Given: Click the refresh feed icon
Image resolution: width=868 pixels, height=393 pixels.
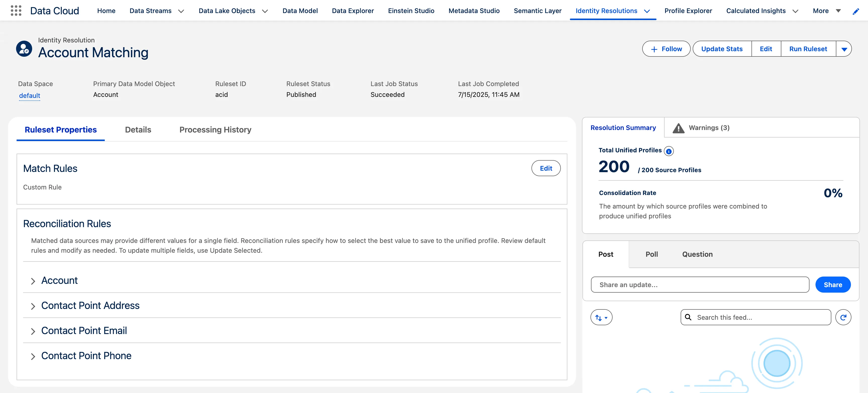Looking at the screenshot, I should tap(843, 317).
